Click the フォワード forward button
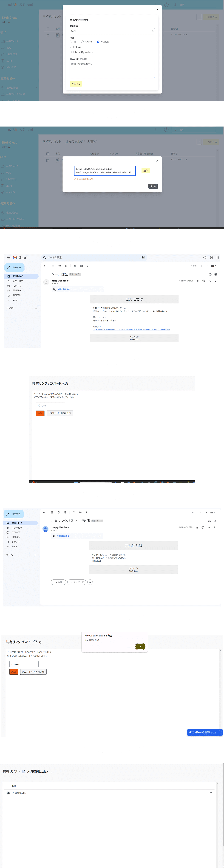 (x=77, y=582)
